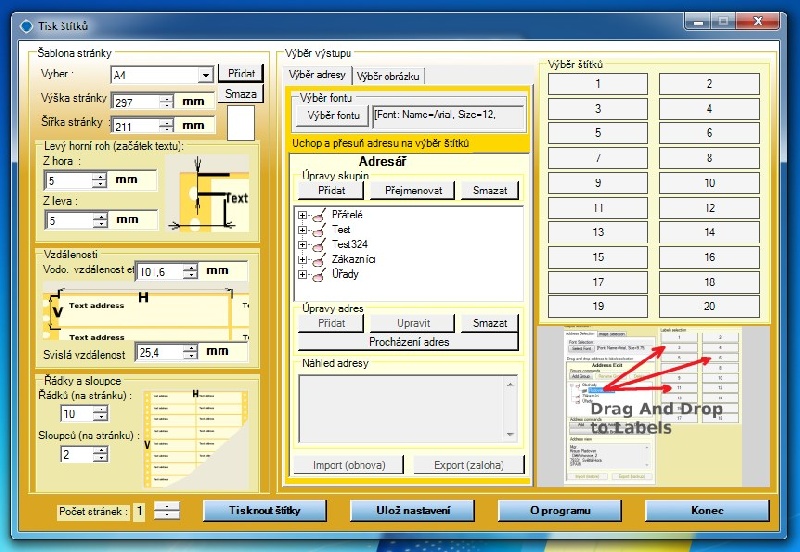This screenshot has height=552, width=800.
Task: Click the Import (obnova) button
Action: click(x=349, y=465)
